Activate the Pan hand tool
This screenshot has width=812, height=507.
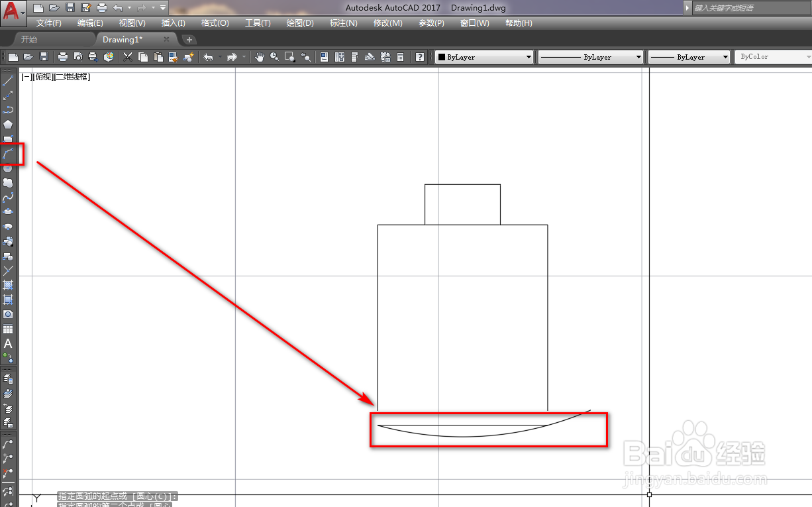[x=260, y=57]
